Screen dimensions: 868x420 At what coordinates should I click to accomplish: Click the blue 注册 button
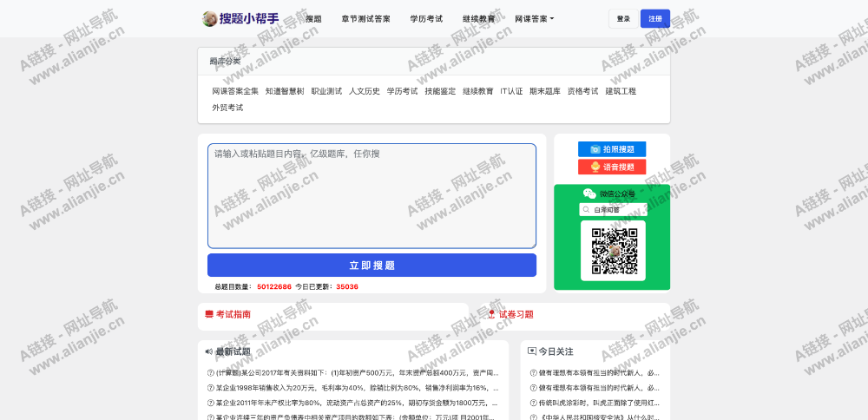[655, 19]
